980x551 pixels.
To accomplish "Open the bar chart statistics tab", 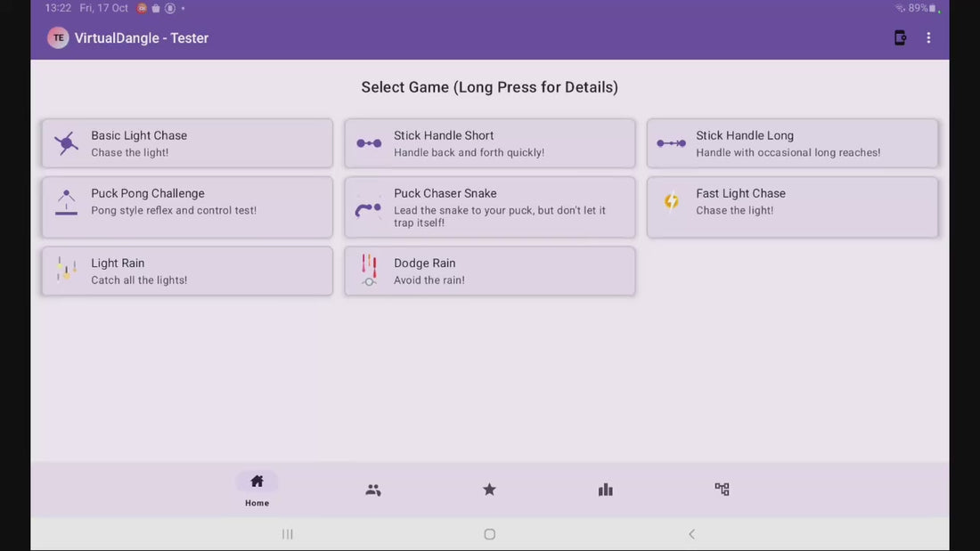I will pos(606,490).
